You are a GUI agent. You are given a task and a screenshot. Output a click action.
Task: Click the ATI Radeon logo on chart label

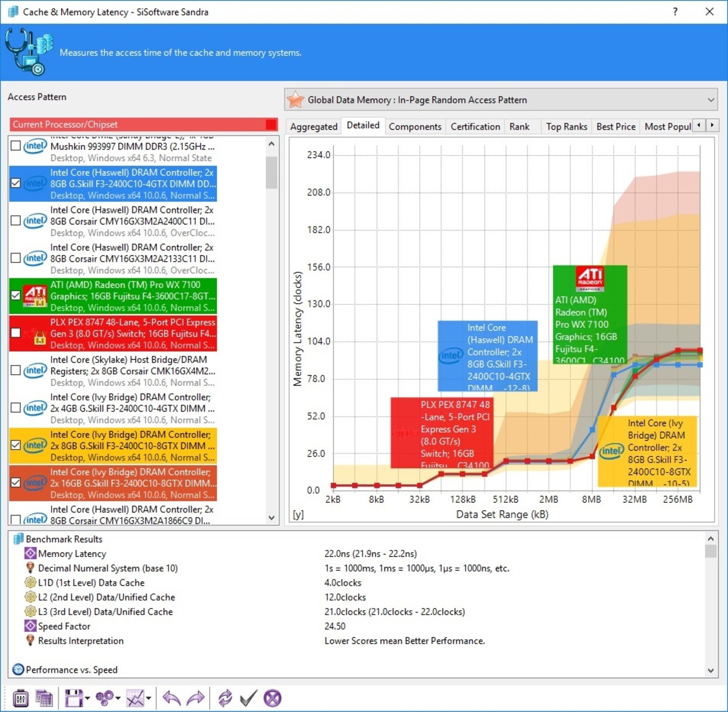pos(590,278)
